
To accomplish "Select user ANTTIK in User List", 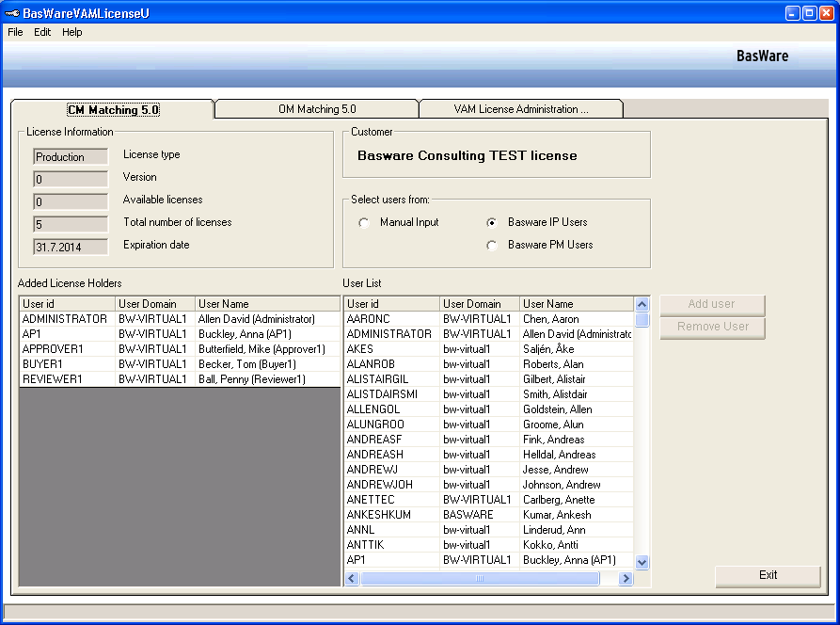I will (488, 545).
